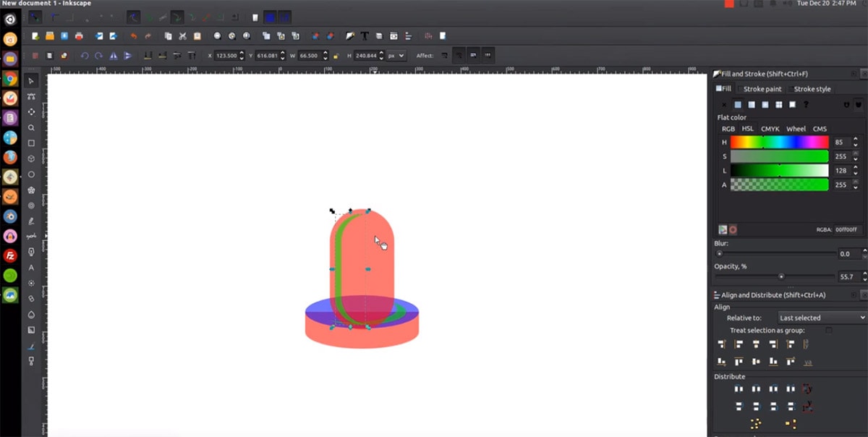Select Flat color fill type button
The width and height of the screenshot is (868, 437).
coord(738,105)
